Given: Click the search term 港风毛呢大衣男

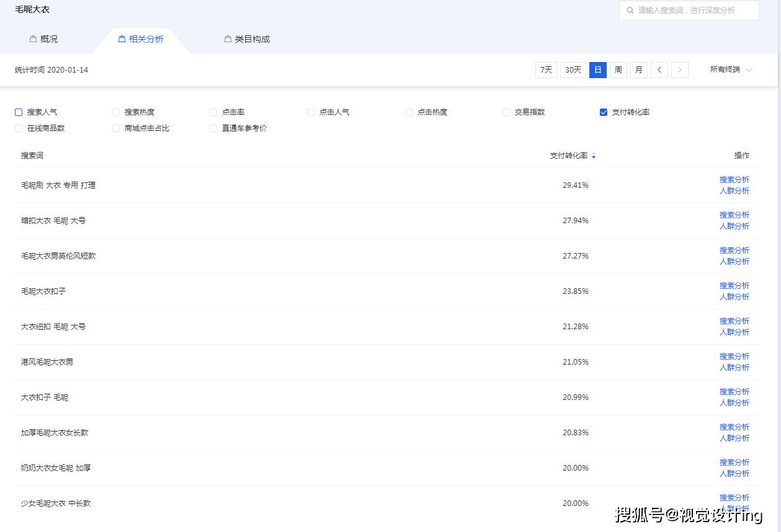Looking at the screenshot, I should (x=47, y=362).
